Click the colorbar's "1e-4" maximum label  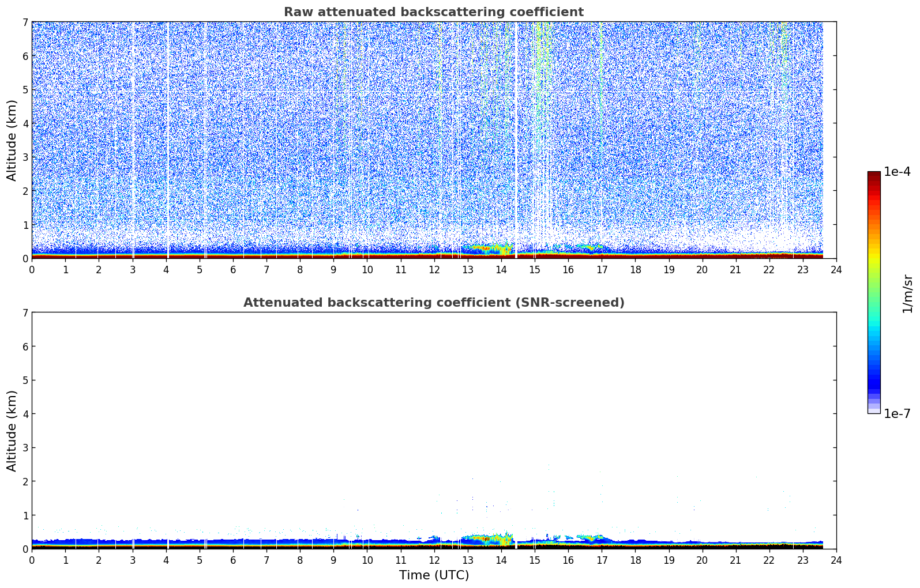click(x=896, y=172)
